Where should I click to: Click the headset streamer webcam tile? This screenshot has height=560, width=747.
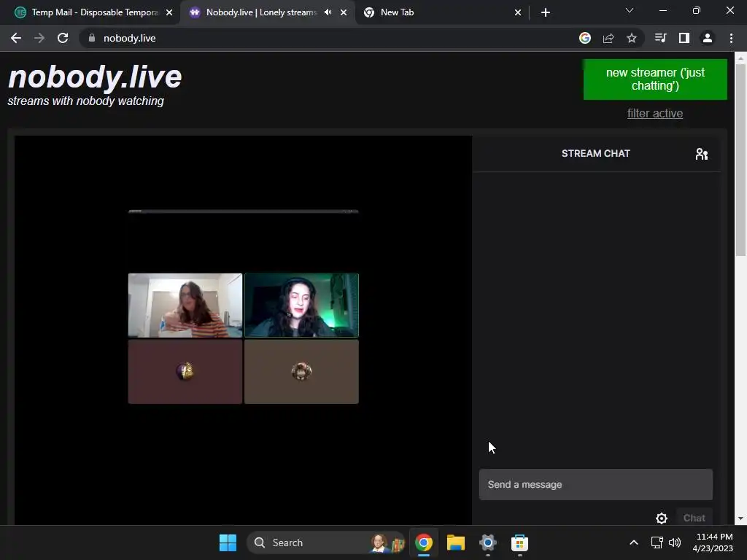(301, 306)
